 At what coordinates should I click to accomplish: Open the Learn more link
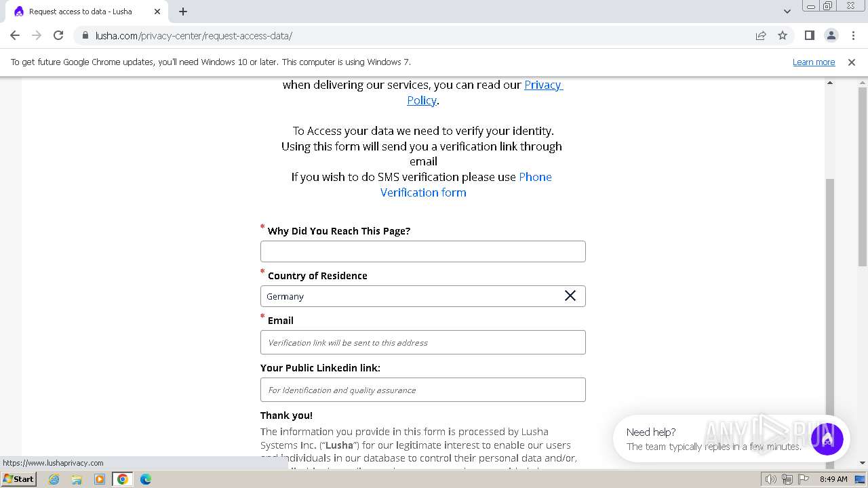coord(814,62)
